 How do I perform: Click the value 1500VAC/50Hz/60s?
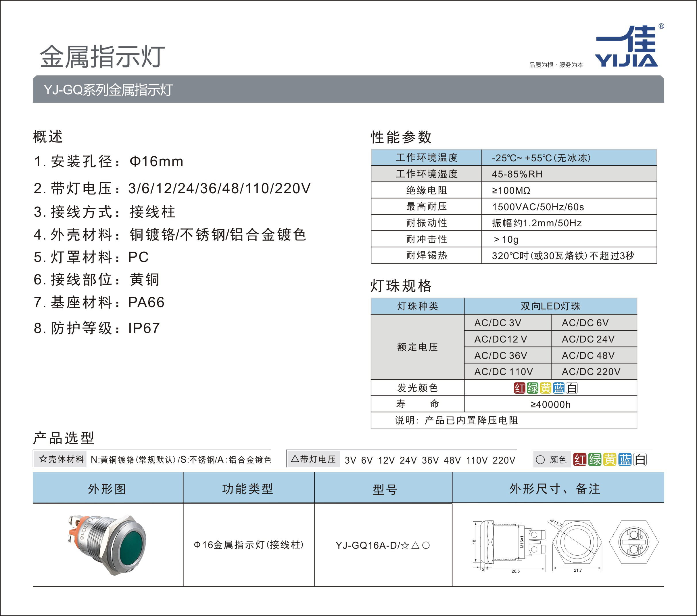tap(538, 207)
